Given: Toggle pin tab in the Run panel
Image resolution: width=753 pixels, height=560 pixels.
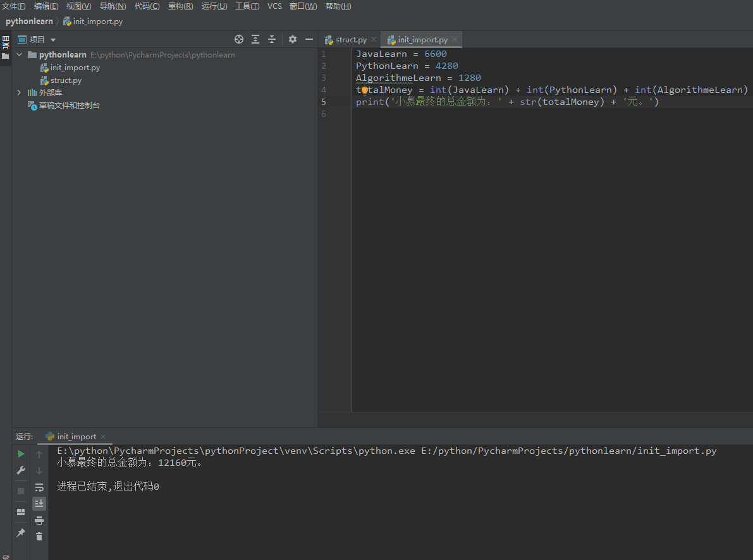Looking at the screenshot, I should pyautogui.click(x=21, y=533).
